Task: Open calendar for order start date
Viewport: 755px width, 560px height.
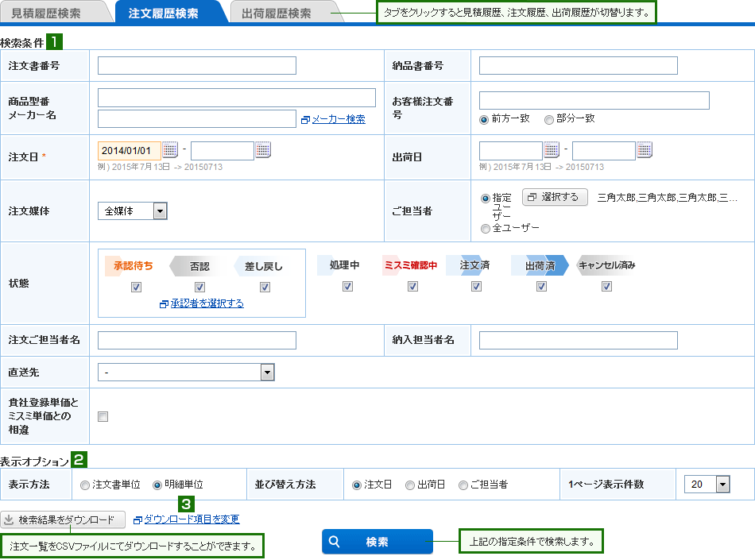Action: 170,149
